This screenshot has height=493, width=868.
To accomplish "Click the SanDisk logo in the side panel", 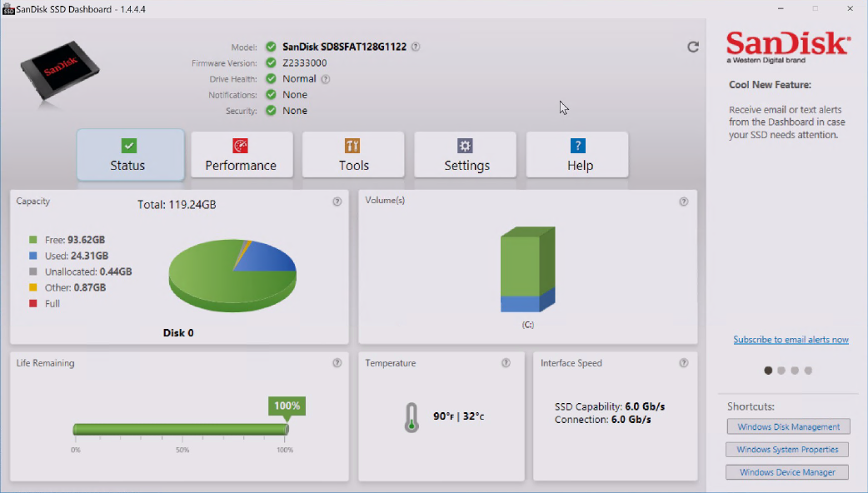I will (x=788, y=47).
